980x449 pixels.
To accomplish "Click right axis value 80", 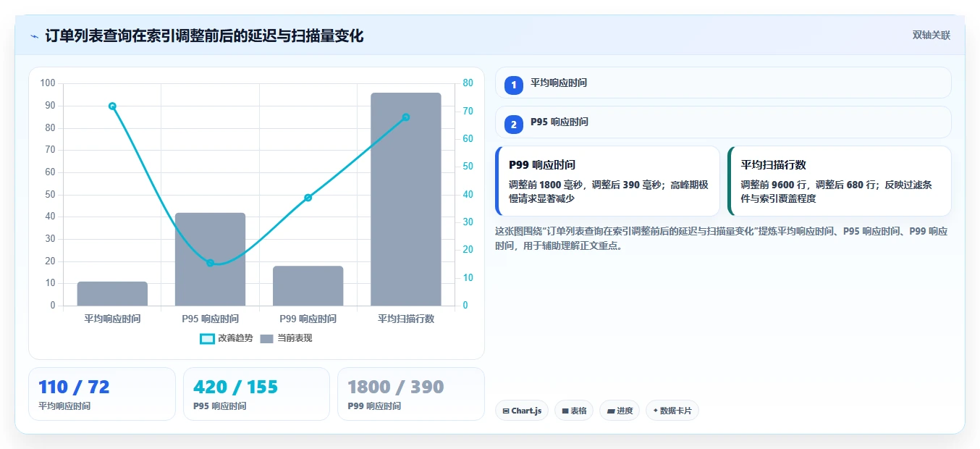I will coord(468,83).
